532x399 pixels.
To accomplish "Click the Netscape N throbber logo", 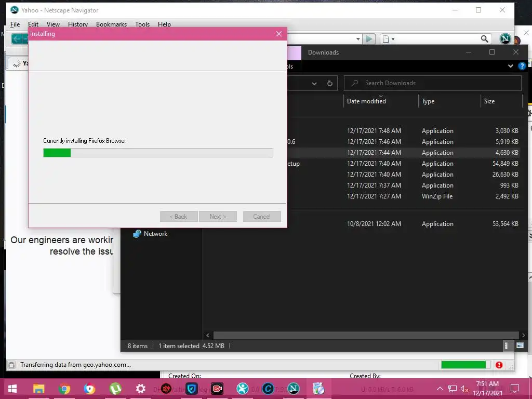I will 505,38.
